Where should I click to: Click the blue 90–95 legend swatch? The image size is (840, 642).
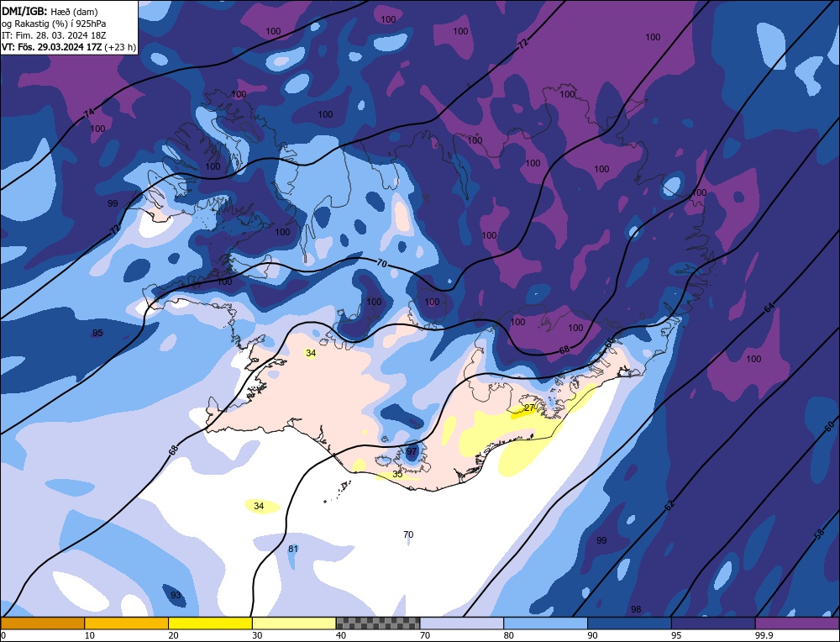click(629, 624)
